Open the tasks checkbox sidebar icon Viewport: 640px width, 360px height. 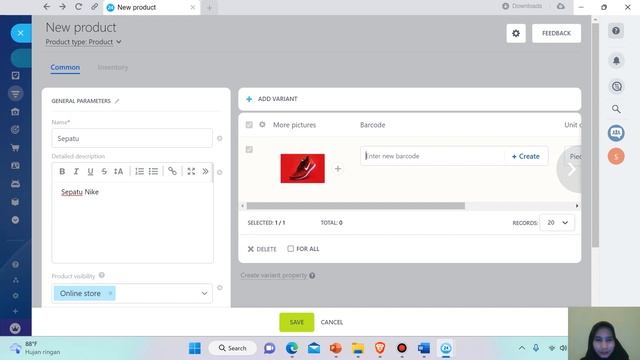(15, 76)
